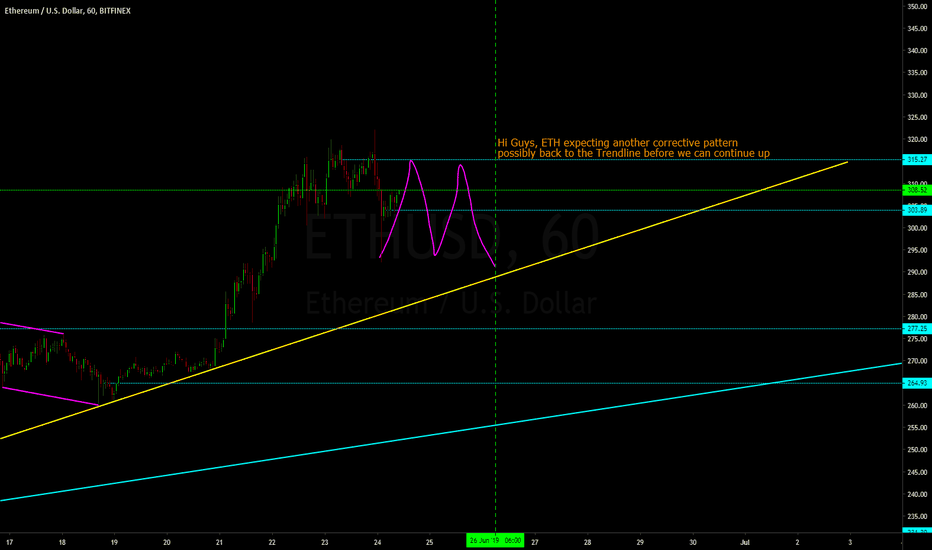
Task: Click the 335.00 value on price axis
Action: pos(917,73)
